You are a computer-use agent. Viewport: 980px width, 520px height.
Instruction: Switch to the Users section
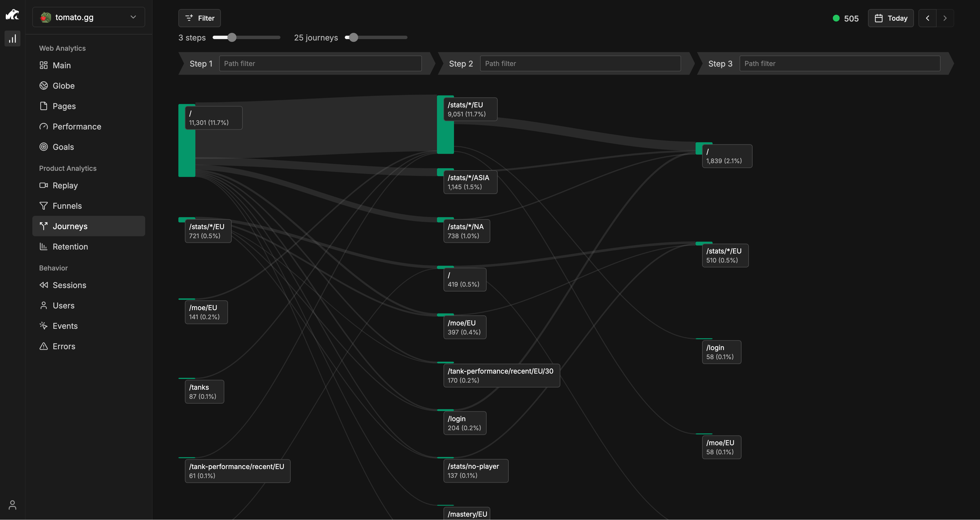click(x=63, y=305)
